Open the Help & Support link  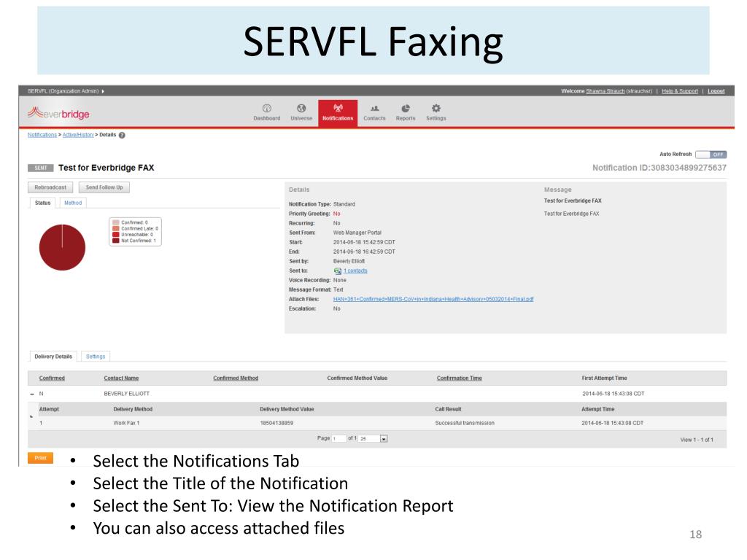point(679,91)
